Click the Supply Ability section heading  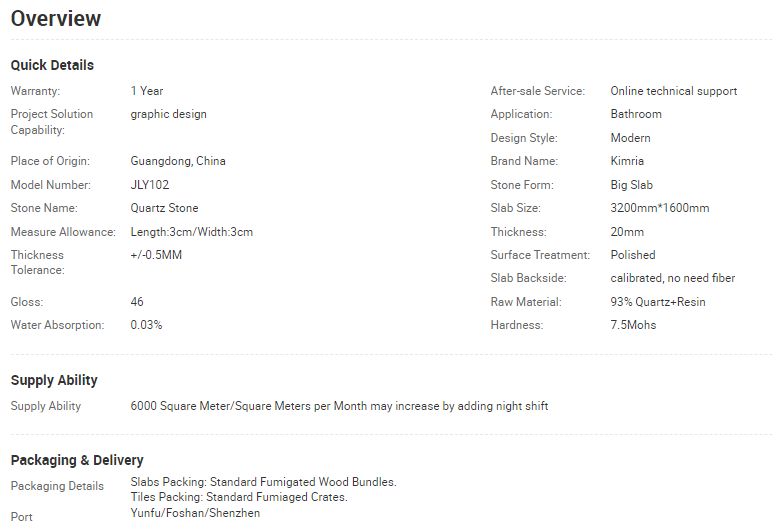point(54,380)
